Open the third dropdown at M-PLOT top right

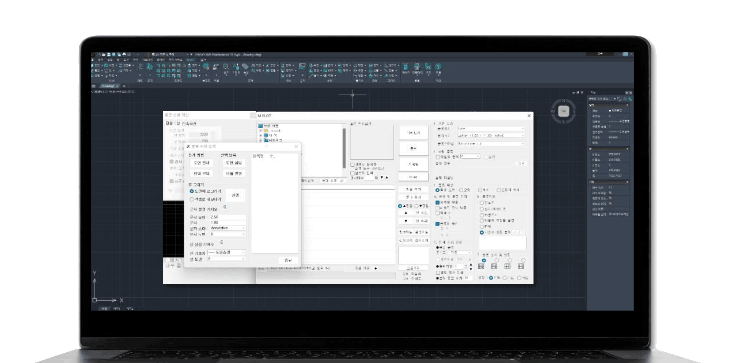491,143
